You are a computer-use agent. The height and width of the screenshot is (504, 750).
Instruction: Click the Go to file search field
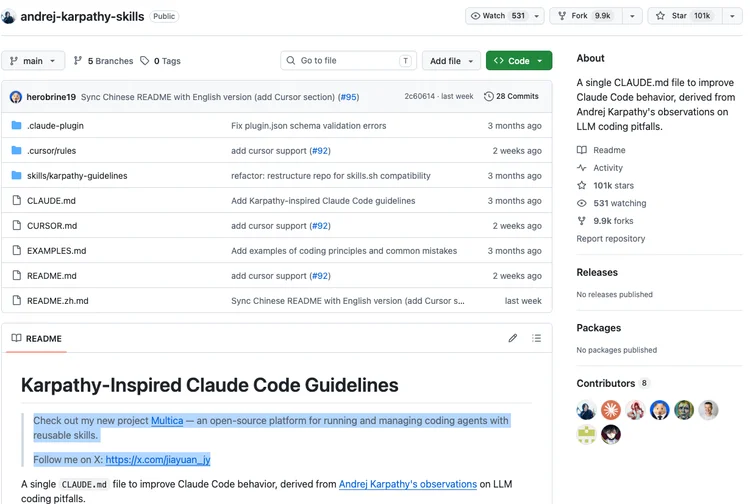tap(348, 61)
